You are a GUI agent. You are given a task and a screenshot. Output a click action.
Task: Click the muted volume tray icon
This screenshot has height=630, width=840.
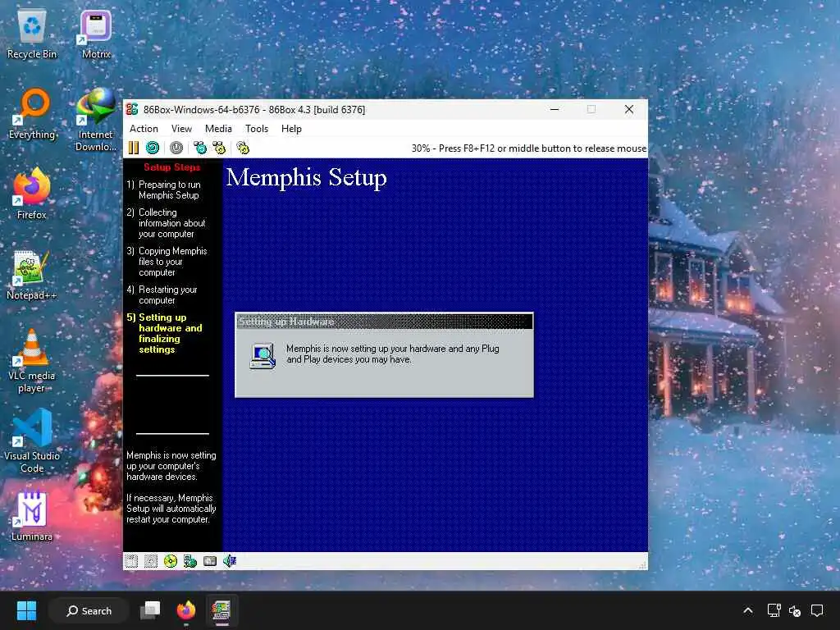pos(795,610)
